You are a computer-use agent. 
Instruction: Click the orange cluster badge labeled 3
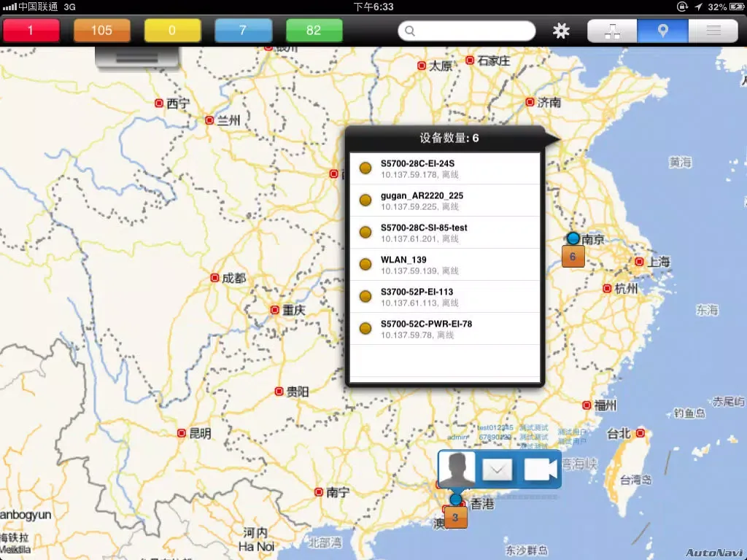click(455, 518)
